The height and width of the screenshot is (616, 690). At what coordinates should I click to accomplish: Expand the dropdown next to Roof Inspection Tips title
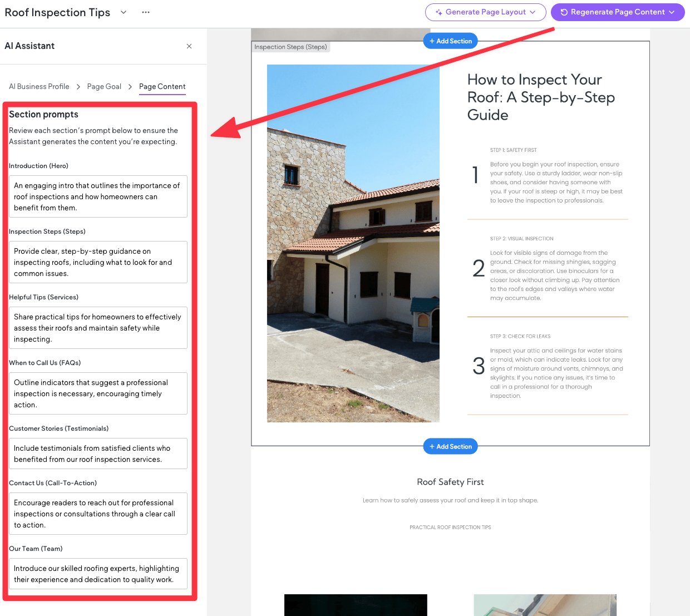point(123,12)
